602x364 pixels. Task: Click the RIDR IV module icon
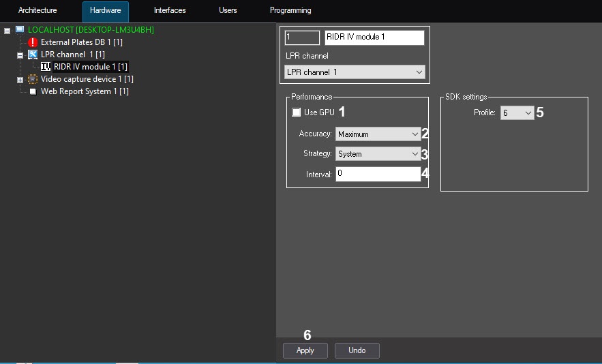coord(46,67)
